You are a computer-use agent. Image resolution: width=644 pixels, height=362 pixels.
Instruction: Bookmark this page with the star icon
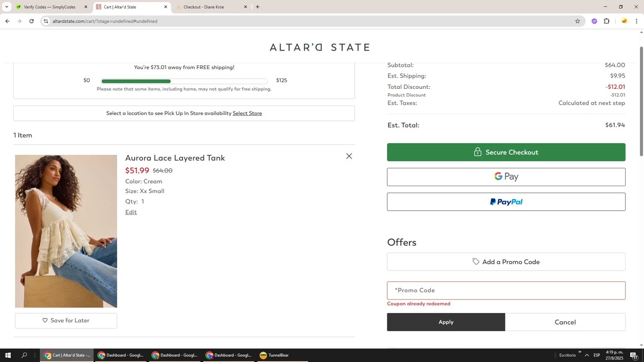(x=577, y=21)
